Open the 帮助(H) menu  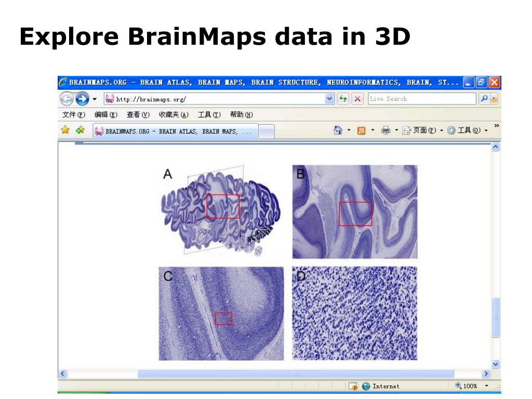click(x=242, y=115)
